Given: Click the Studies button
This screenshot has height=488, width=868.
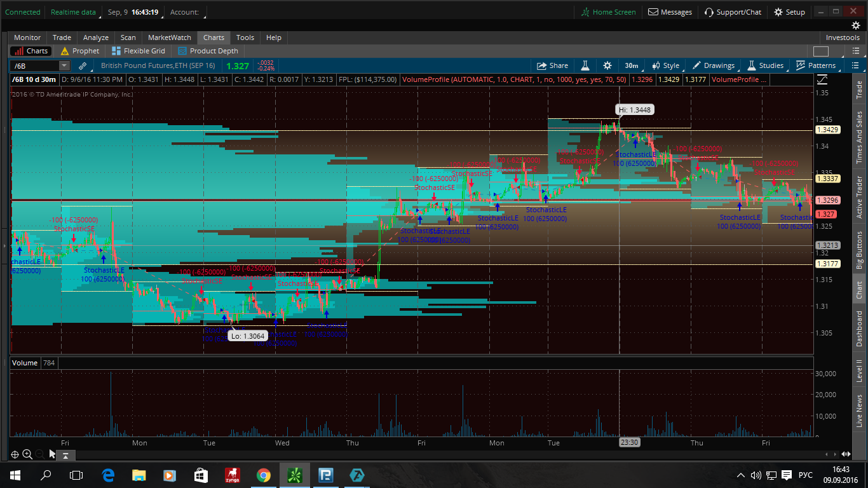Looking at the screenshot, I should (x=765, y=65).
